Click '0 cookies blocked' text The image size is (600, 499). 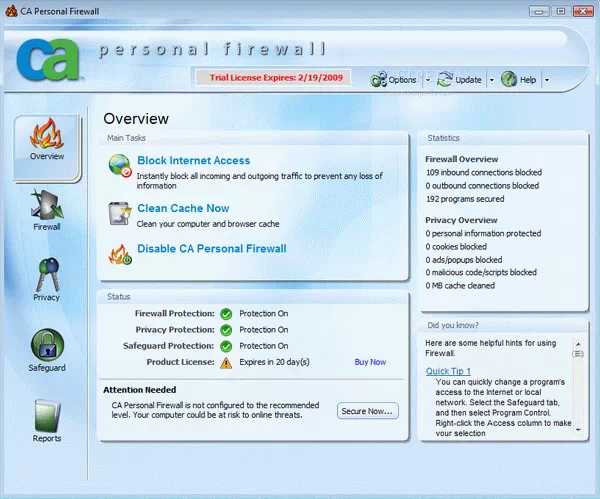[x=456, y=246]
